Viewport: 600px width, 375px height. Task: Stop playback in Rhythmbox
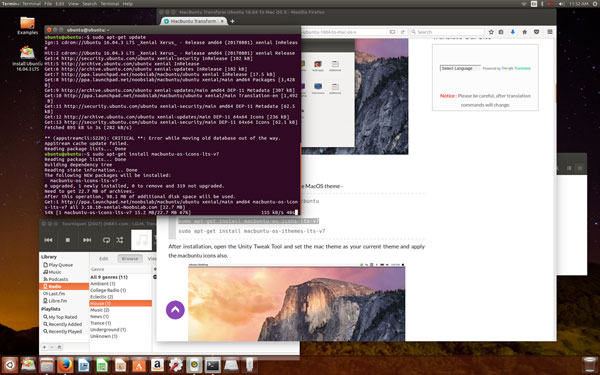click(x=68, y=240)
